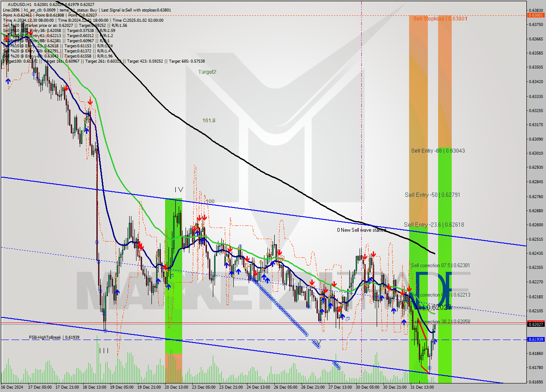The width and height of the screenshot is (546, 392).
Task: Select the 'I I I' wave label
Action: click(104, 351)
